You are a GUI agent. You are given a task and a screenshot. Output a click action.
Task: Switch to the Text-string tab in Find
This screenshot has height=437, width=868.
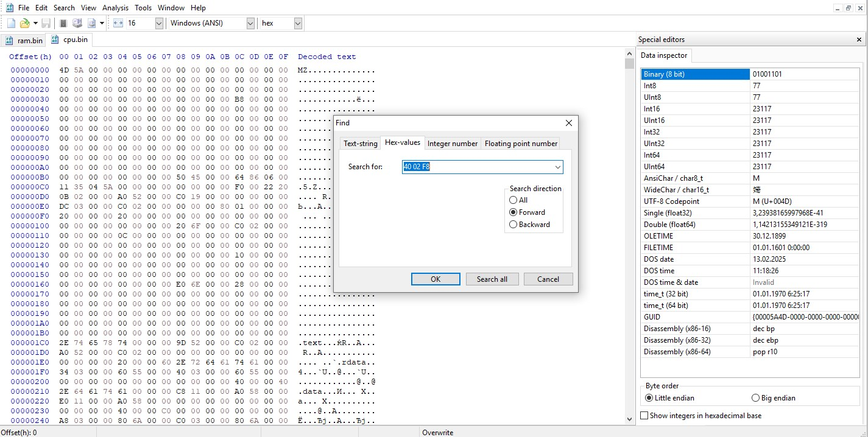(361, 144)
